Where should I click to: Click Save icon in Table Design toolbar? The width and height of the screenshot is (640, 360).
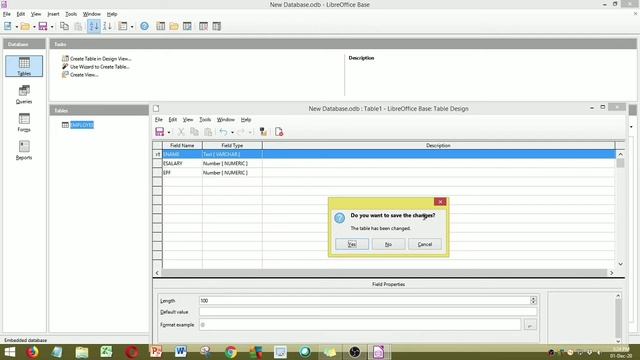coord(160,131)
